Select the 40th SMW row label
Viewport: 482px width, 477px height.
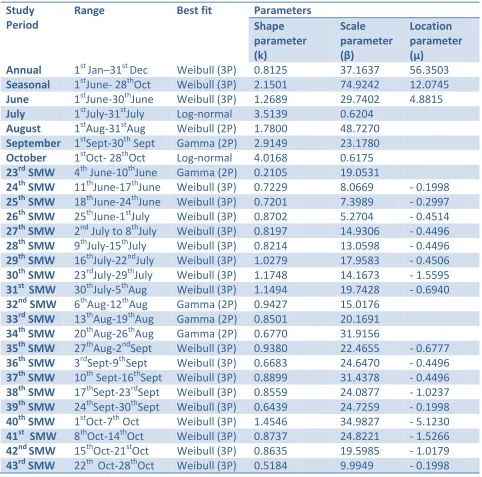(x=30, y=421)
